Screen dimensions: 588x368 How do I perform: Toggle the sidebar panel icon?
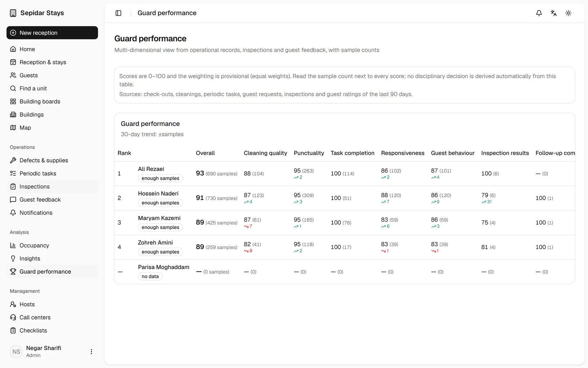pos(118,13)
